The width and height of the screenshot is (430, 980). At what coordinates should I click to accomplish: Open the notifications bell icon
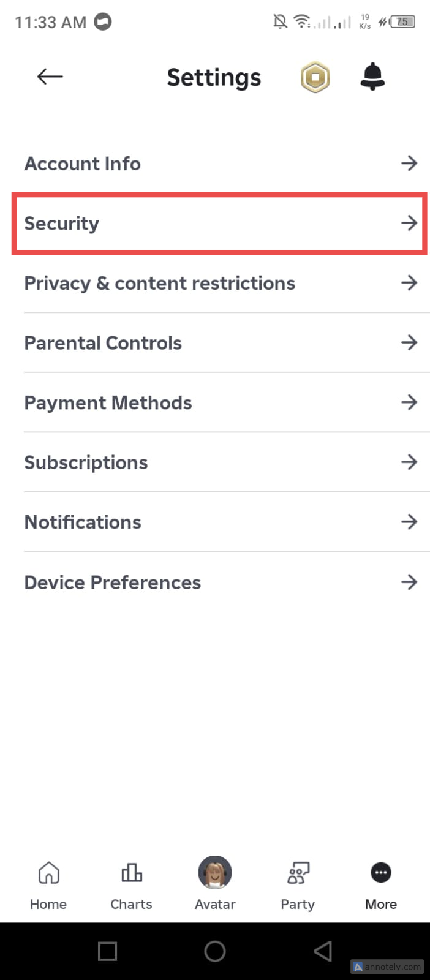tap(372, 77)
